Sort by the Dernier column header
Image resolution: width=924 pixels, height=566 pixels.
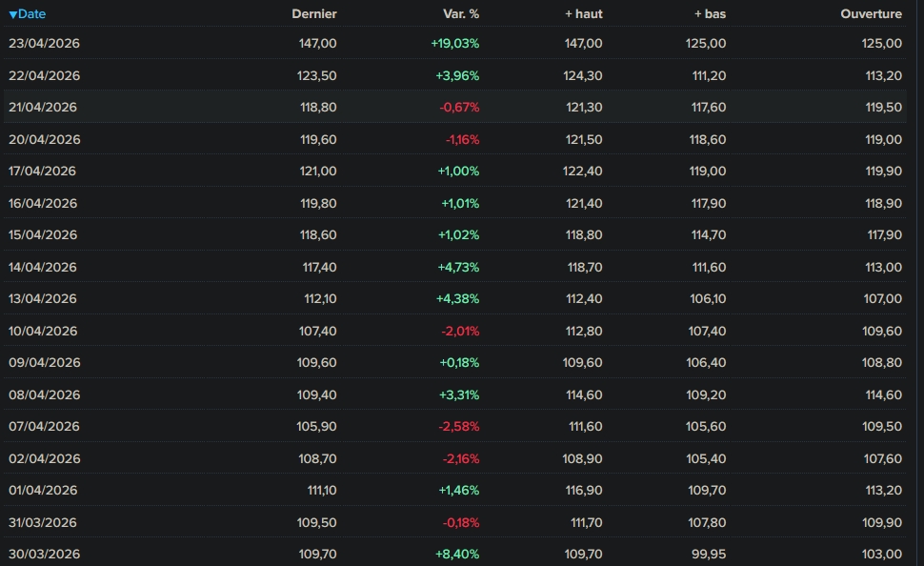[313, 14]
